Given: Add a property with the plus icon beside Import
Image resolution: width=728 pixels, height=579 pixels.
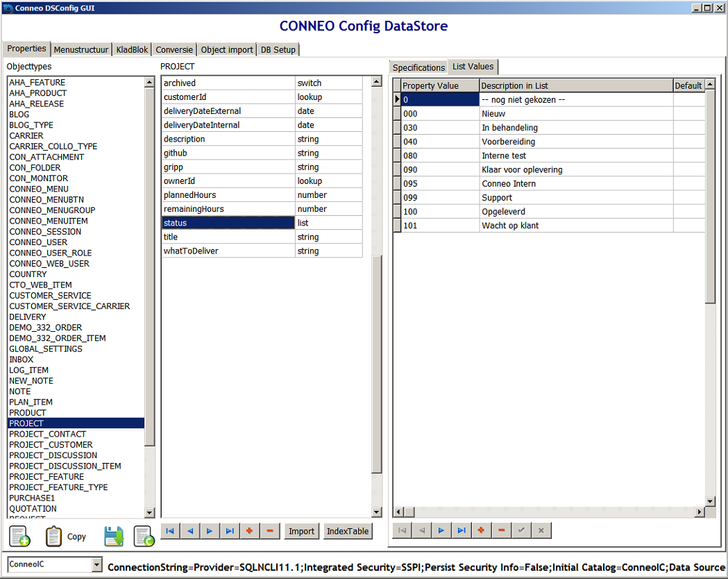Looking at the screenshot, I should 249,531.
